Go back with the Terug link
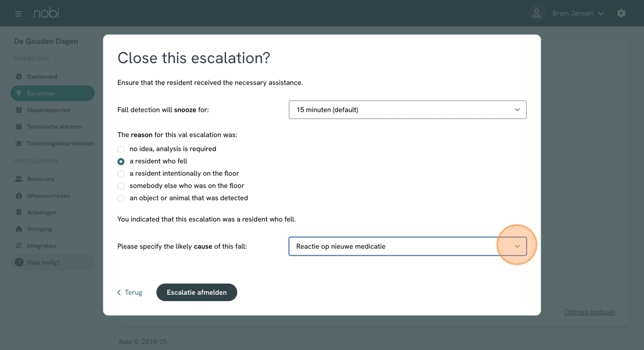 pyautogui.click(x=130, y=292)
